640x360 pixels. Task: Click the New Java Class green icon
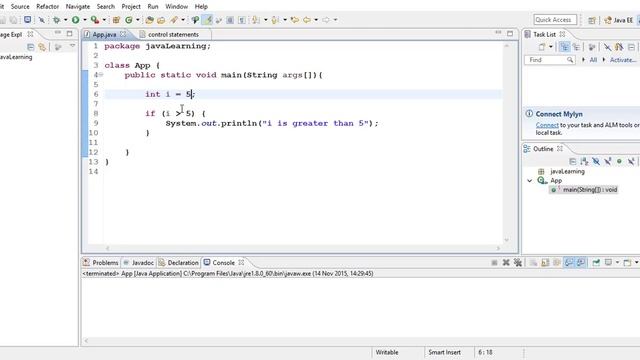(x=129, y=20)
